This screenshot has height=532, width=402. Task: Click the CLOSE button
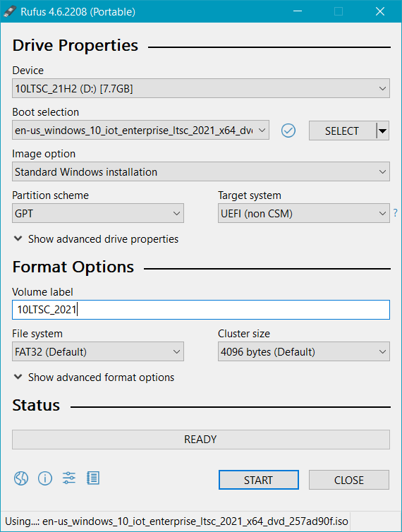coord(348,480)
